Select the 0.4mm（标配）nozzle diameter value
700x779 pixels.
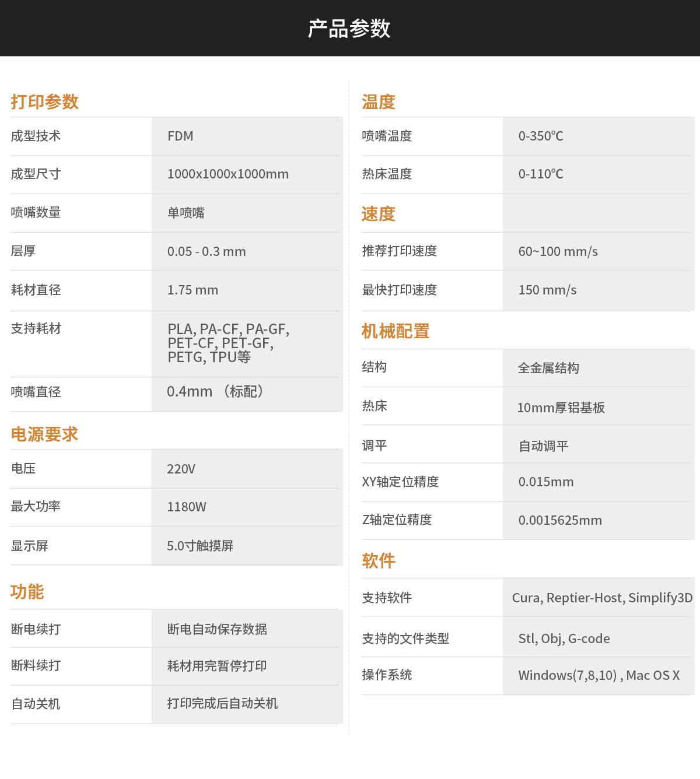215,392
